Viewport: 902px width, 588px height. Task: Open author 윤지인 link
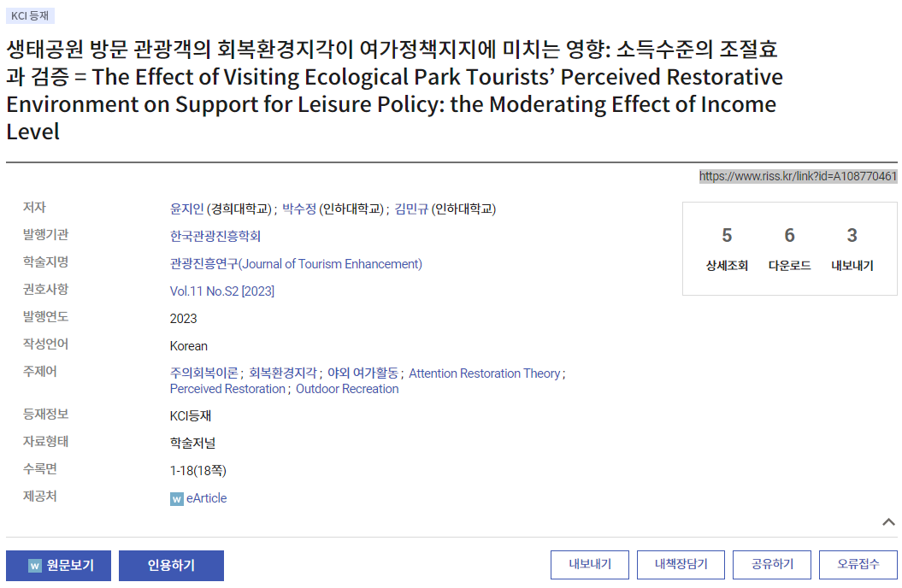[x=187, y=209]
